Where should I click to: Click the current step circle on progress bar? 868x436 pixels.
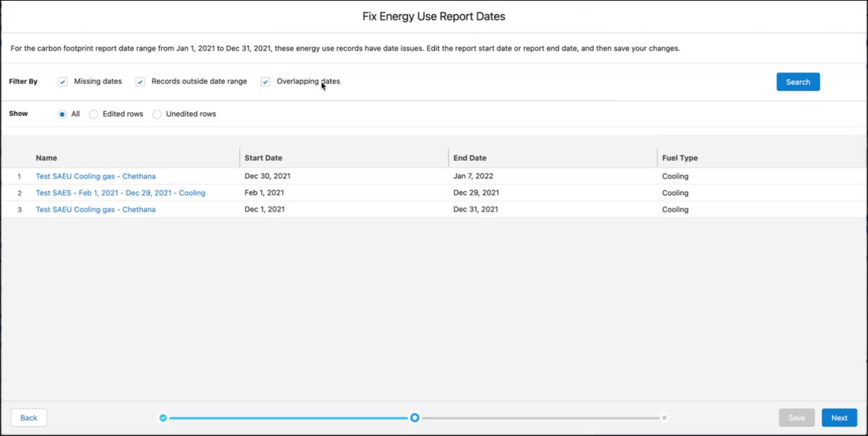click(x=414, y=418)
